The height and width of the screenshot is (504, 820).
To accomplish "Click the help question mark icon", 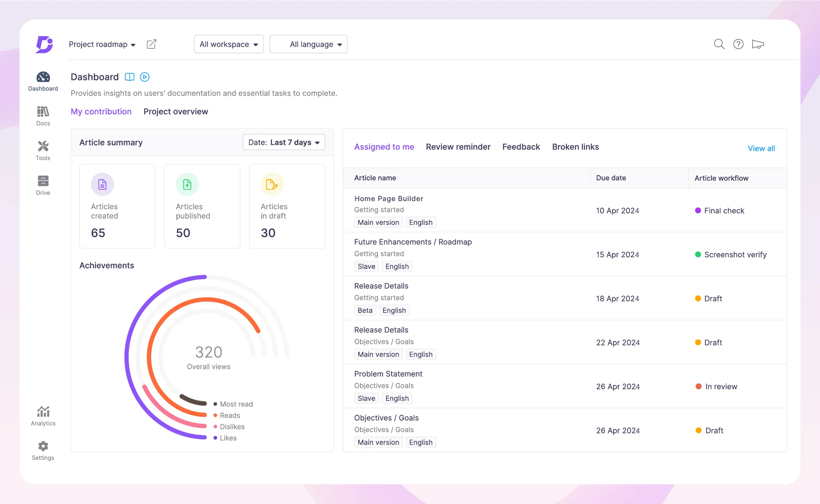I will tap(739, 44).
